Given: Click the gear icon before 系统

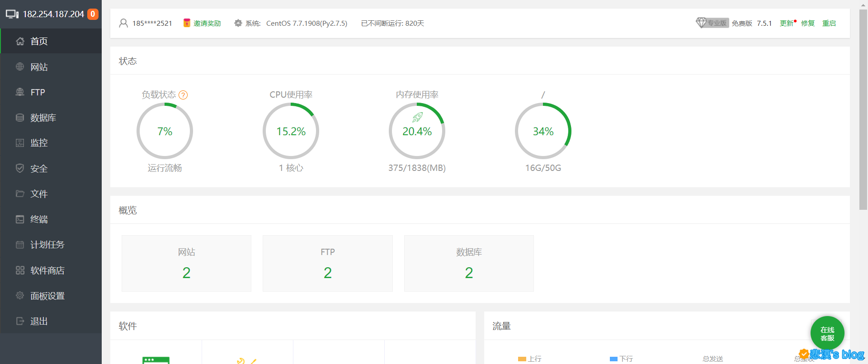Looking at the screenshot, I should pyautogui.click(x=238, y=23).
